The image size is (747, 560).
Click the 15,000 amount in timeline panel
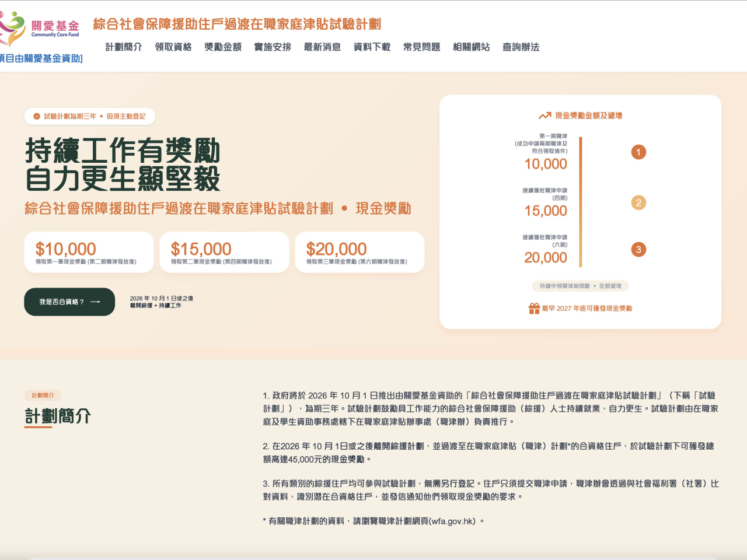tap(546, 211)
